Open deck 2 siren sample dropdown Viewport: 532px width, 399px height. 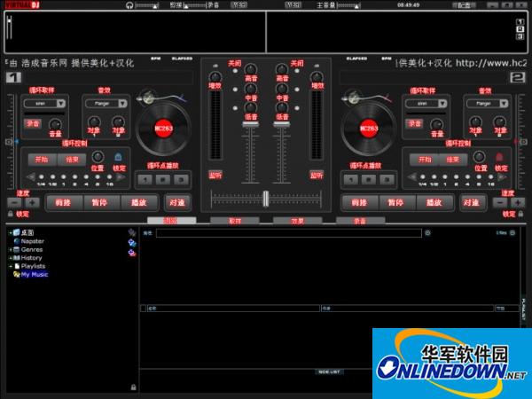point(442,103)
